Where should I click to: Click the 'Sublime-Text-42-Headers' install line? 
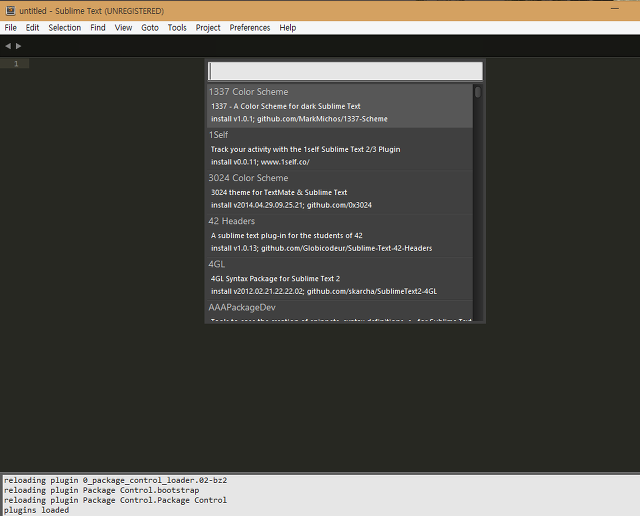point(322,249)
